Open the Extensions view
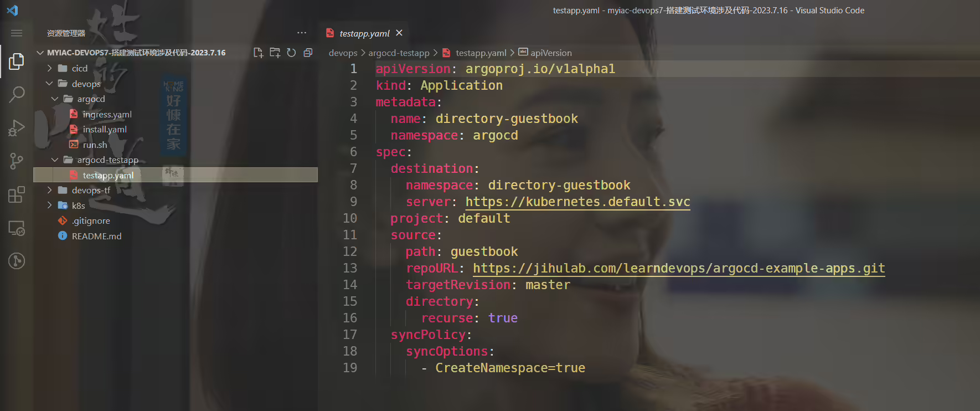 click(17, 194)
